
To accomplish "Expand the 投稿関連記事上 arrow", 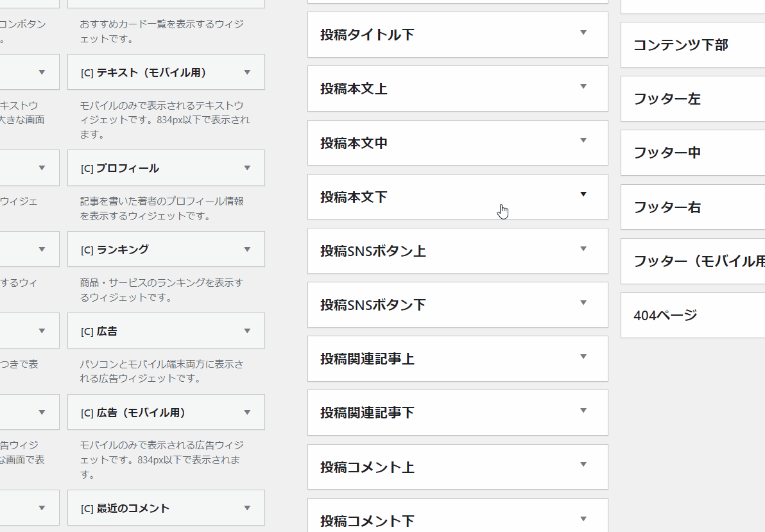I will 583,357.
